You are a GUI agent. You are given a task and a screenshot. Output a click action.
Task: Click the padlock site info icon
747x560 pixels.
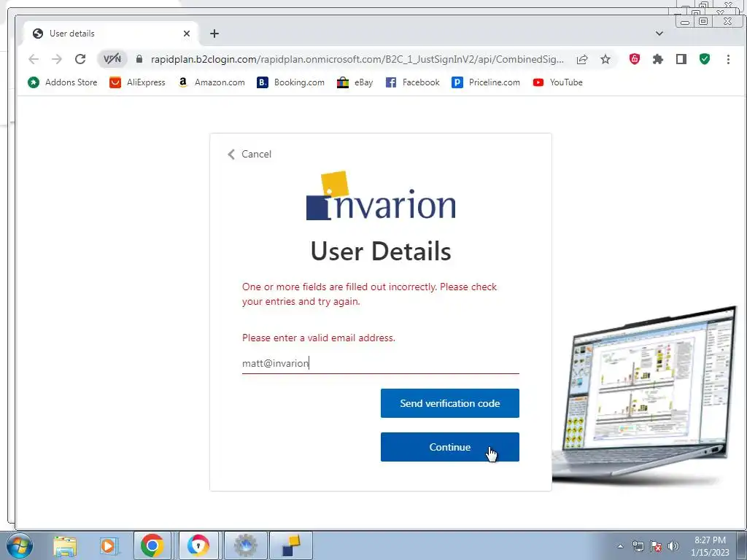139,59
